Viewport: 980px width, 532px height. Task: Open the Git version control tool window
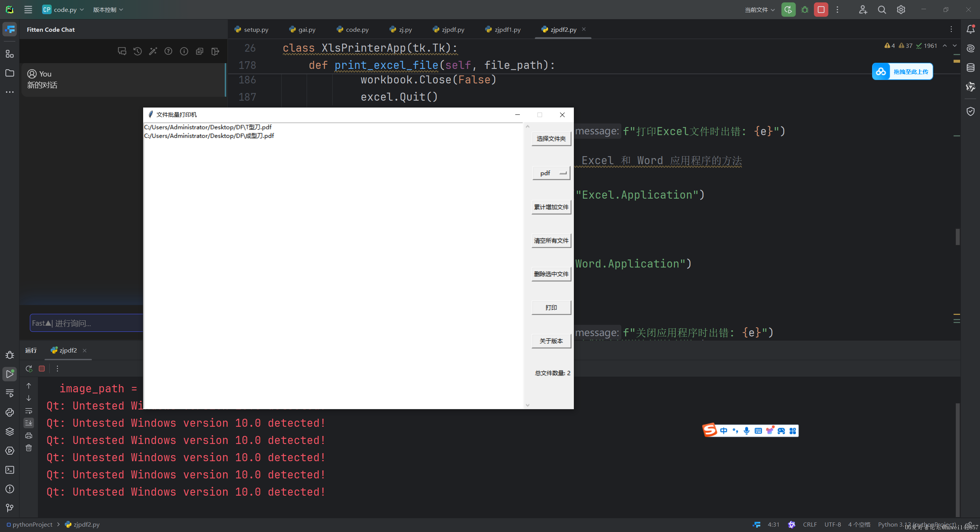(10, 508)
